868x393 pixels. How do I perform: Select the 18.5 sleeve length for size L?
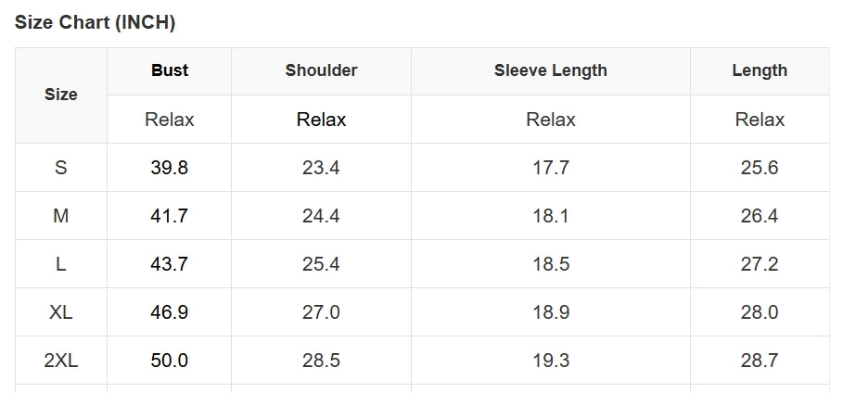[x=551, y=264]
